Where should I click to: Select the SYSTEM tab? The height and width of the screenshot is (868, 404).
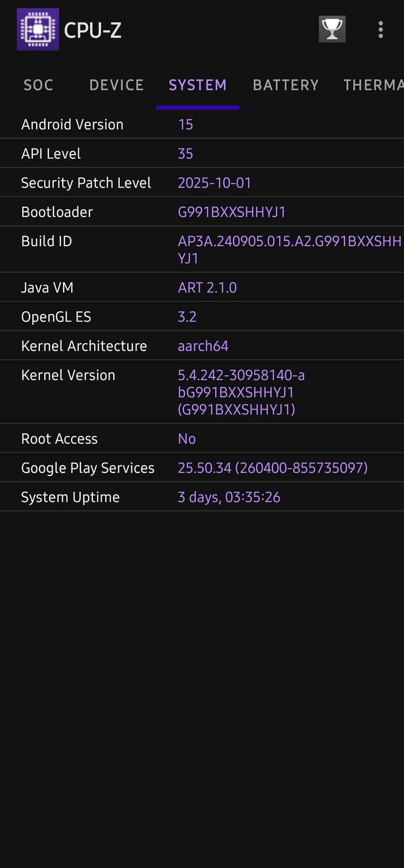pos(197,85)
